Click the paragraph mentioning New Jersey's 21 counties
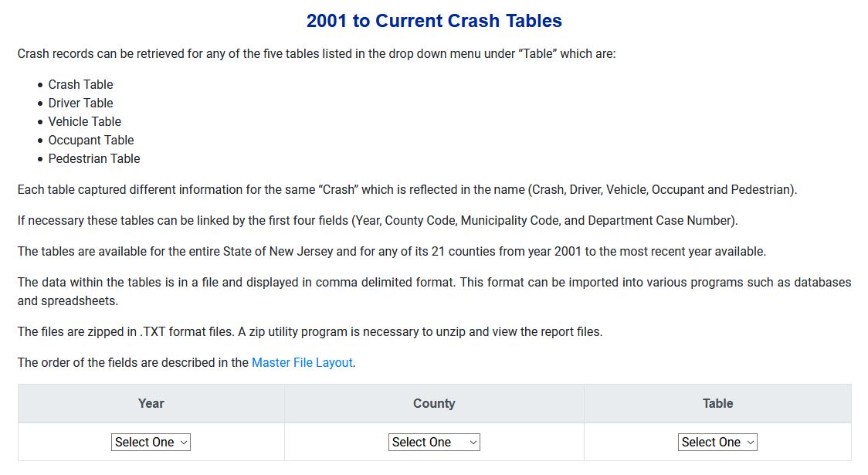 (x=392, y=251)
